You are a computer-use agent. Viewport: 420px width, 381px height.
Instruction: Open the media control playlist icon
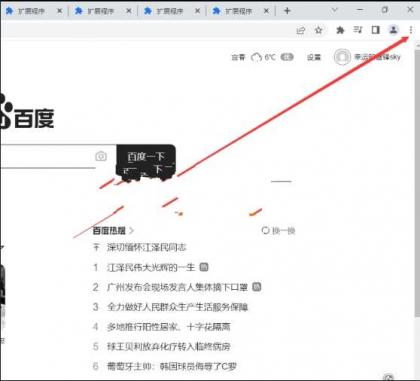[x=358, y=30]
